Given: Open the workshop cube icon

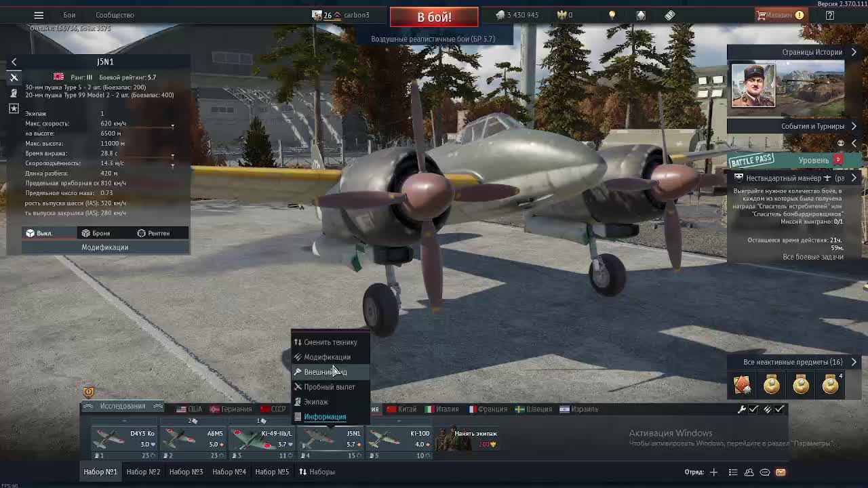Looking at the screenshot, I should (641, 15).
